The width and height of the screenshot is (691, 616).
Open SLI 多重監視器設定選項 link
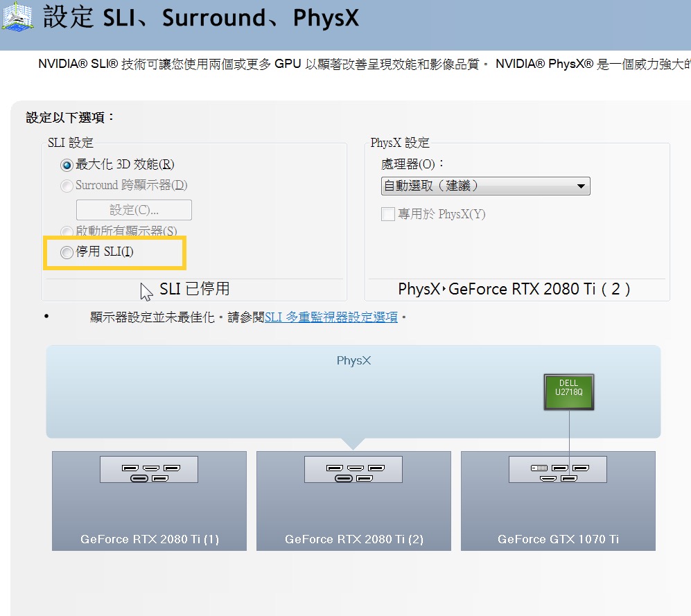331,317
